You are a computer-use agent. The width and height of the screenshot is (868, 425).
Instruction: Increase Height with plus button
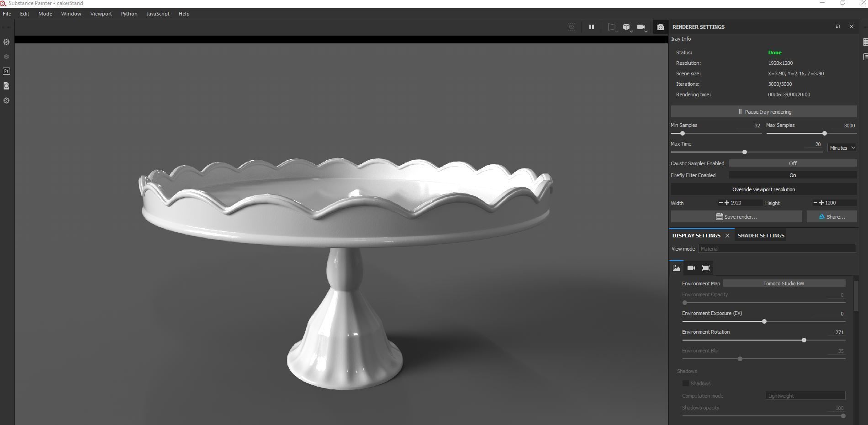point(821,203)
